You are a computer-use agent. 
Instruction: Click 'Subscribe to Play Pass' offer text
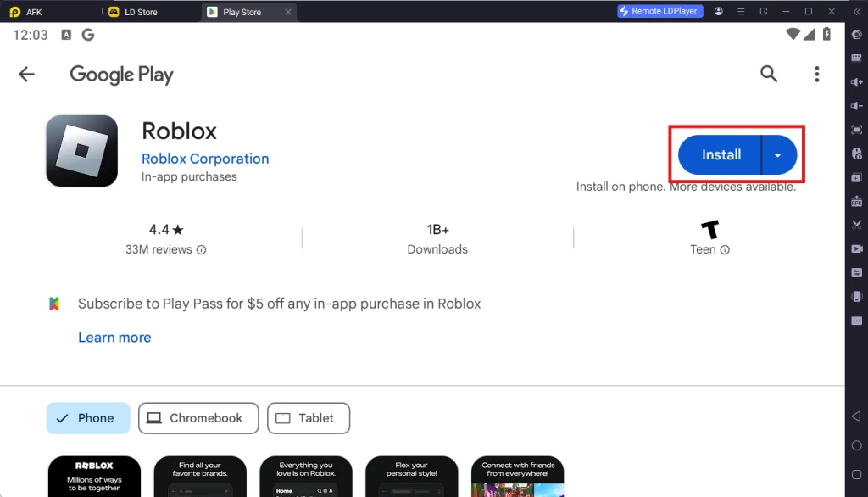[279, 304]
